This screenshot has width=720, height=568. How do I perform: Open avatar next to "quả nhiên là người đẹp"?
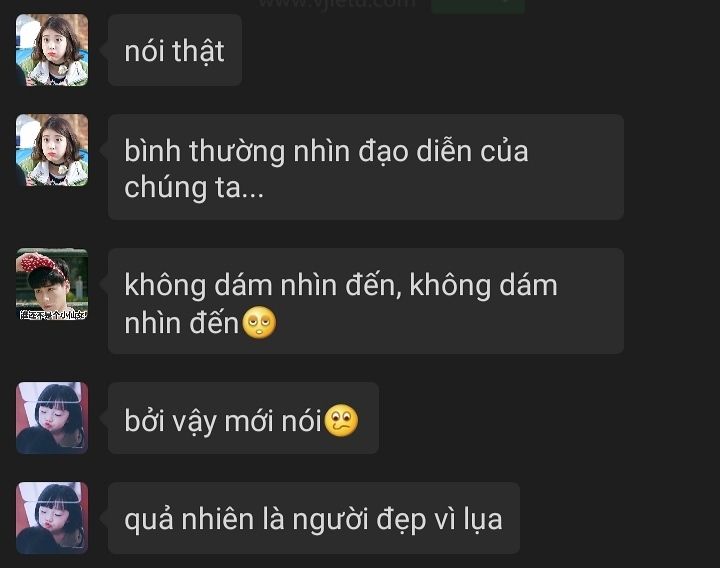click(52, 518)
